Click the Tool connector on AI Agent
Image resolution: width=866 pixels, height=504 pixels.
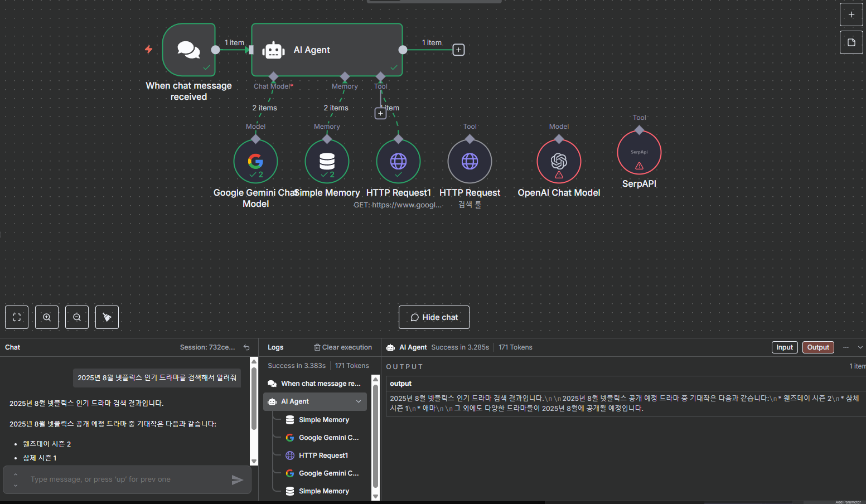pyautogui.click(x=380, y=76)
